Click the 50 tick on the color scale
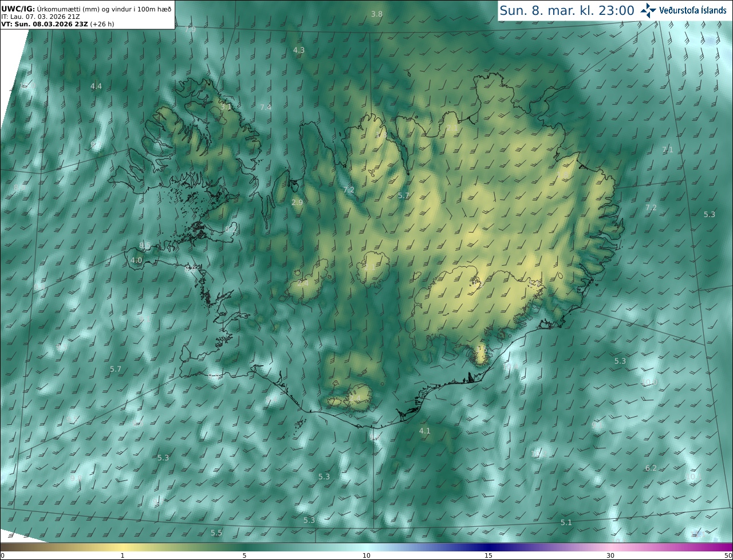 point(728,555)
